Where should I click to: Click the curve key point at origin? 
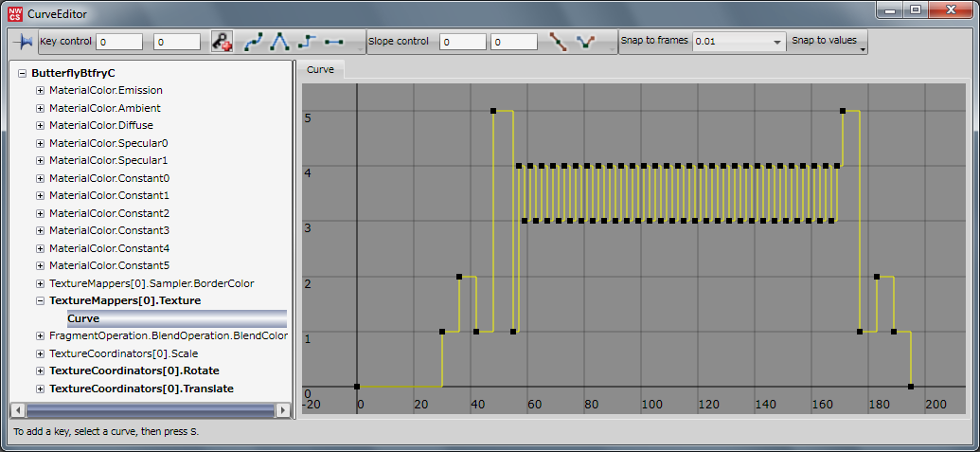coord(357,387)
